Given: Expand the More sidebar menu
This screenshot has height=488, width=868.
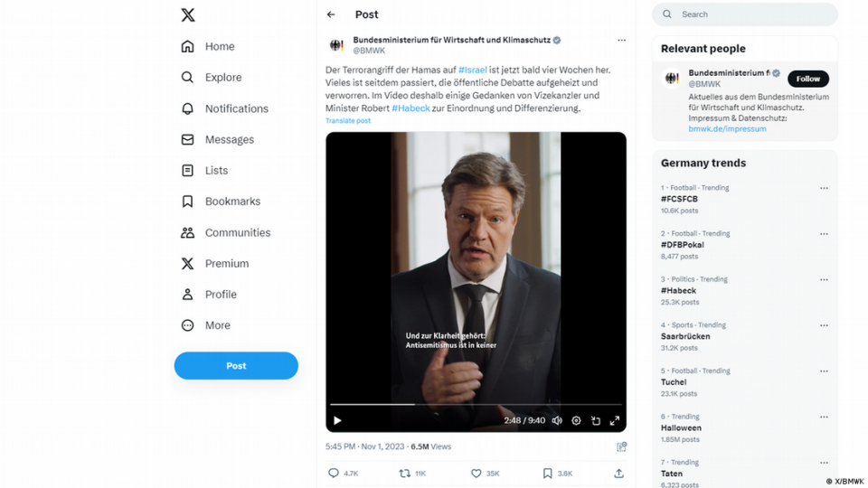Looking at the screenshot, I should (217, 325).
